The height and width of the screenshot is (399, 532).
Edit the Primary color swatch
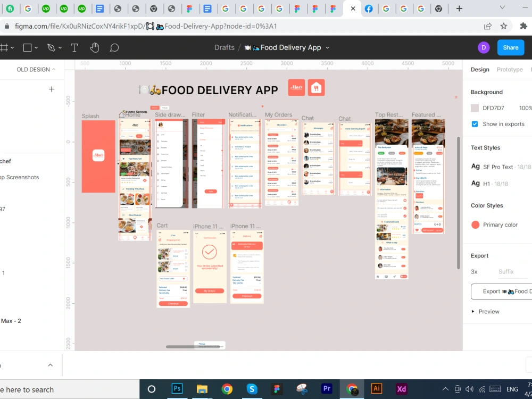[x=475, y=225]
